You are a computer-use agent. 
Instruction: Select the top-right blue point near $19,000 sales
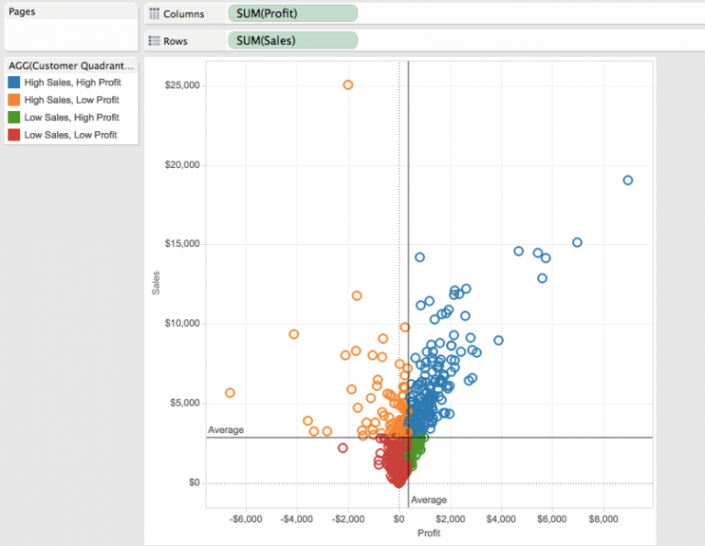(x=628, y=180)
